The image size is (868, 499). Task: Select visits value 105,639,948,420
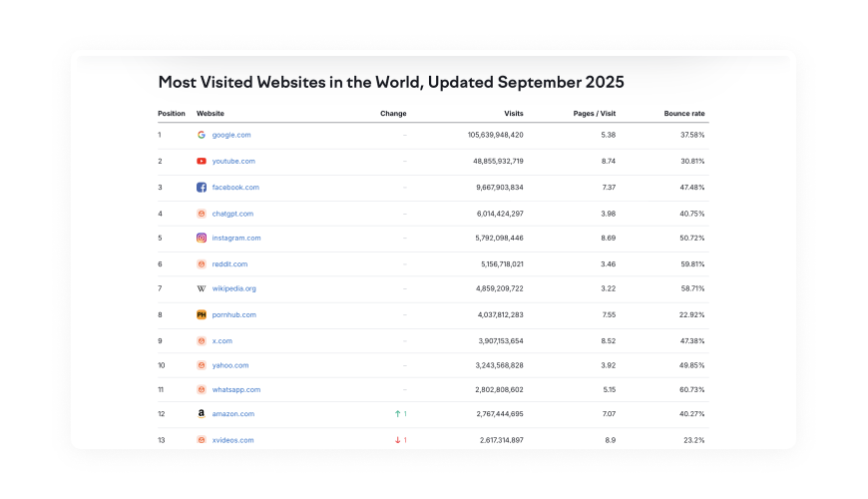click(x=496, y=135)
